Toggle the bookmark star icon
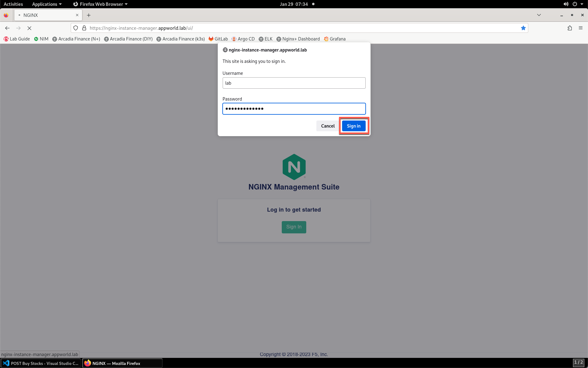Screen dimensions: 588x368 (x=523, y=28)
